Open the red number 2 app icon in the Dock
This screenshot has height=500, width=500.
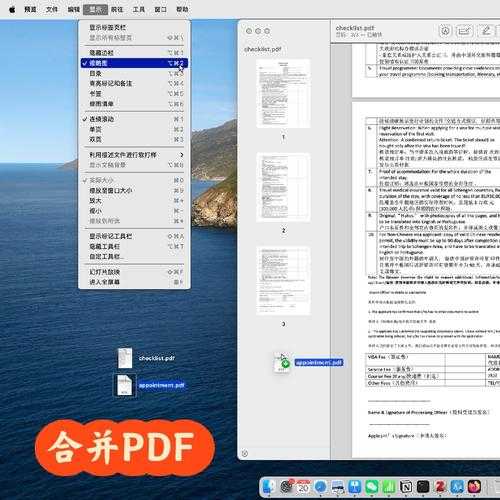[x=440, y=487]
